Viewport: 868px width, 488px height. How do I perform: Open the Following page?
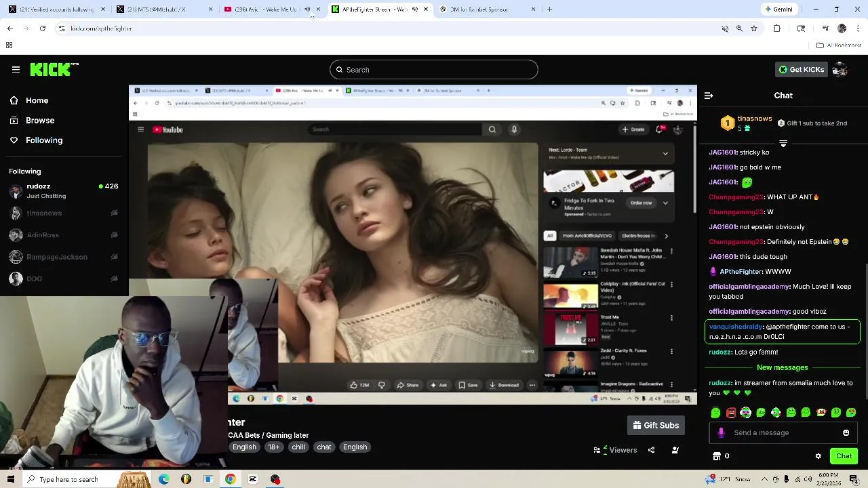click(43, 140)
